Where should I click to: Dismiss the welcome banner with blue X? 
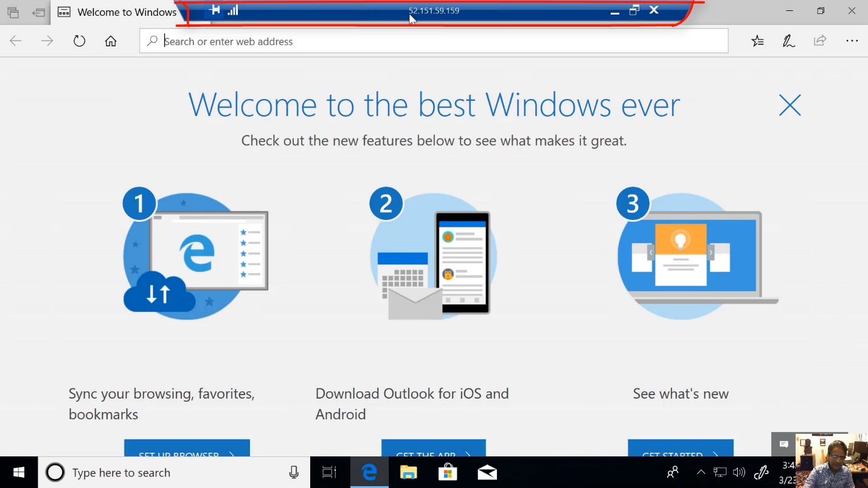[x=790, y=106]
